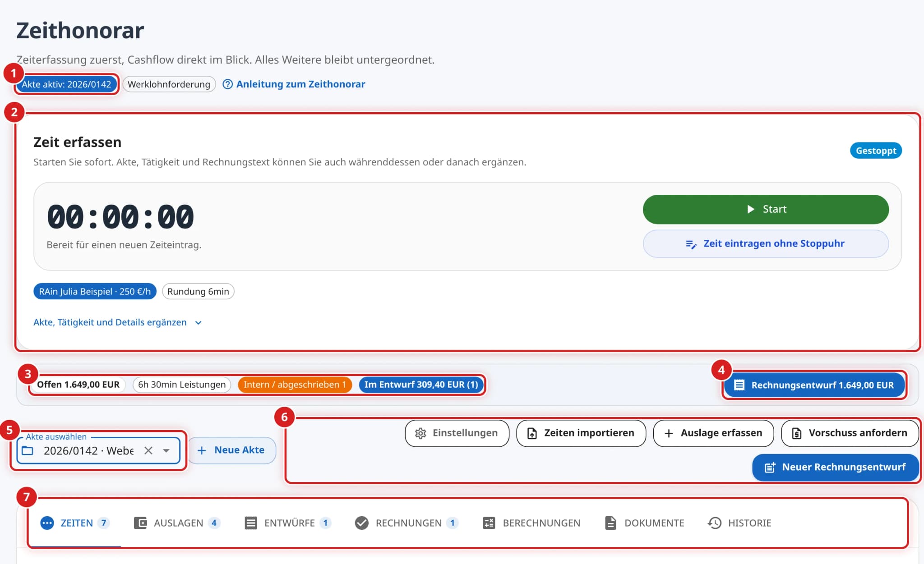924x564 pixels.
Task: Switch to the ZEITEN tab
Action: (x=75, y=523)
